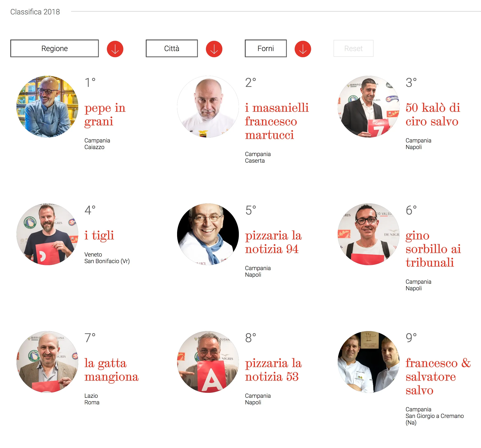Open the Regione filter dropdown
The height and width of the screenshot is (448, 481).
54,48
